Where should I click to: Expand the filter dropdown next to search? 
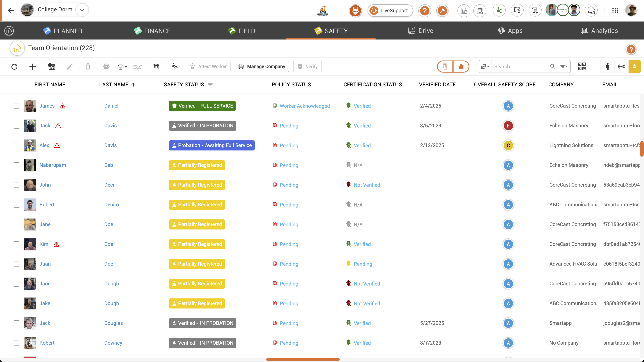pos(564,66)
